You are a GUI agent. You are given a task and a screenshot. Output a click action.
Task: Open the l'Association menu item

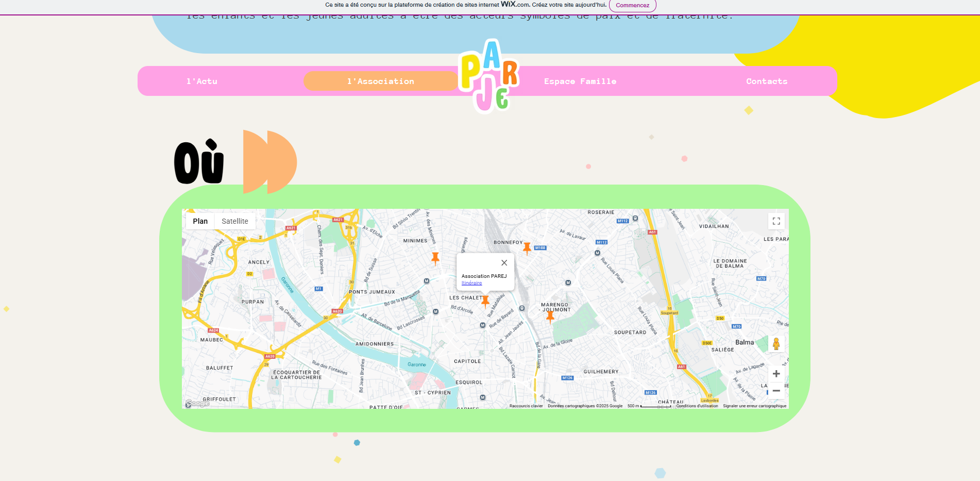point(380,81)
